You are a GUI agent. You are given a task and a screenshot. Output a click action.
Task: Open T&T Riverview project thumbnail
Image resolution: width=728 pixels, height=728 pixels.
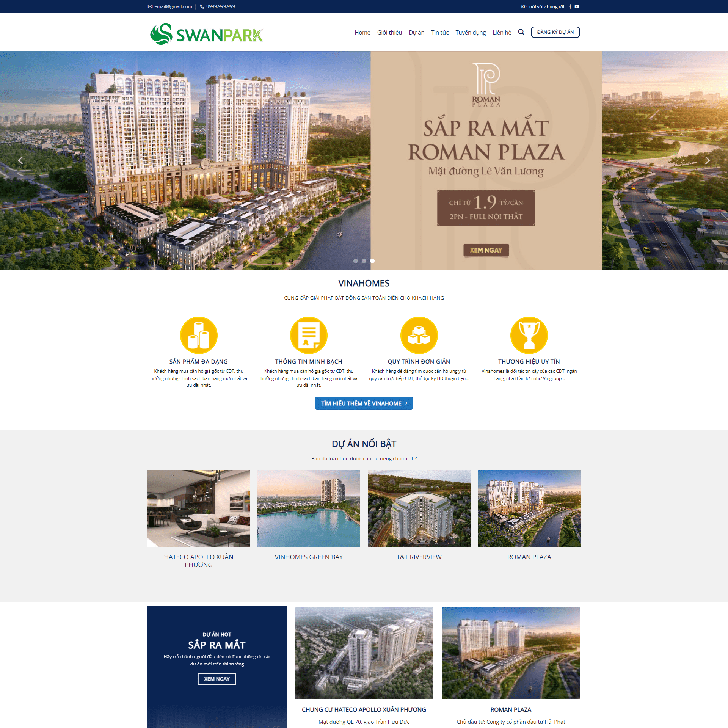click(x=419, y=508)
